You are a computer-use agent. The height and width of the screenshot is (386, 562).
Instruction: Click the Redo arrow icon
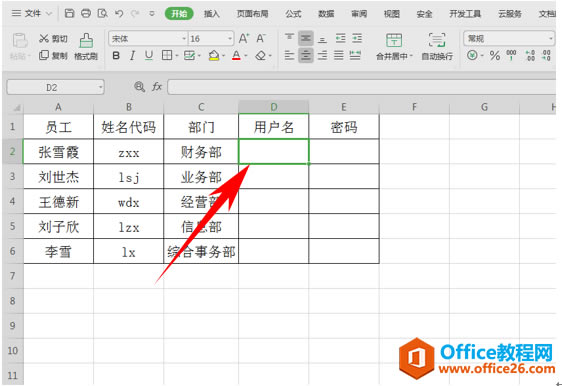pos(135,14)
